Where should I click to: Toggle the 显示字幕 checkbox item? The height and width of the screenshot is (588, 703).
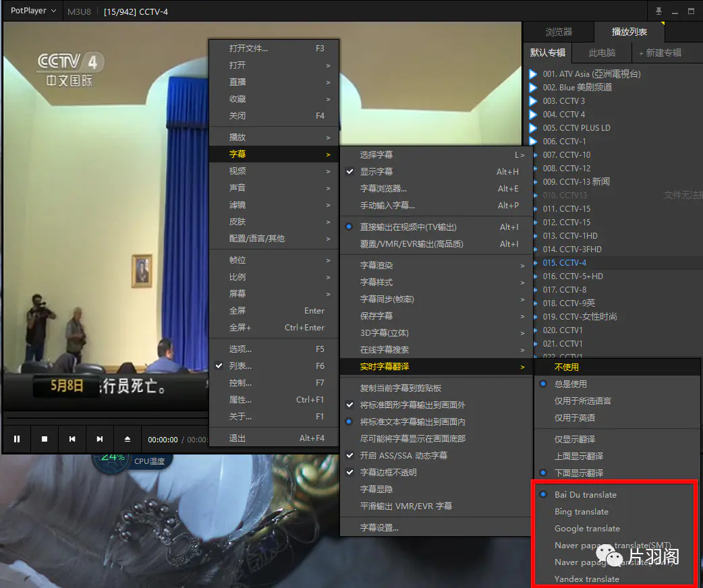tap(376, 172)
